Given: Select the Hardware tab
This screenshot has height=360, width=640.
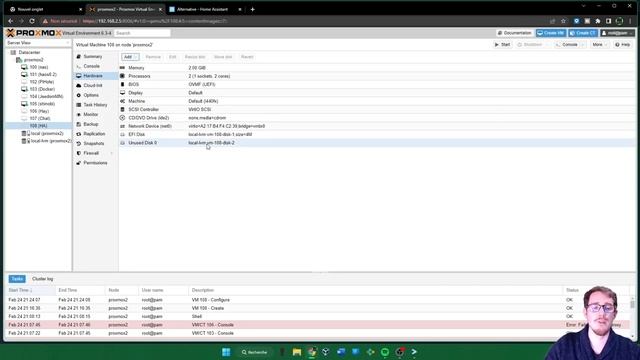Looking at the screenshot, I should pos(93,76).
